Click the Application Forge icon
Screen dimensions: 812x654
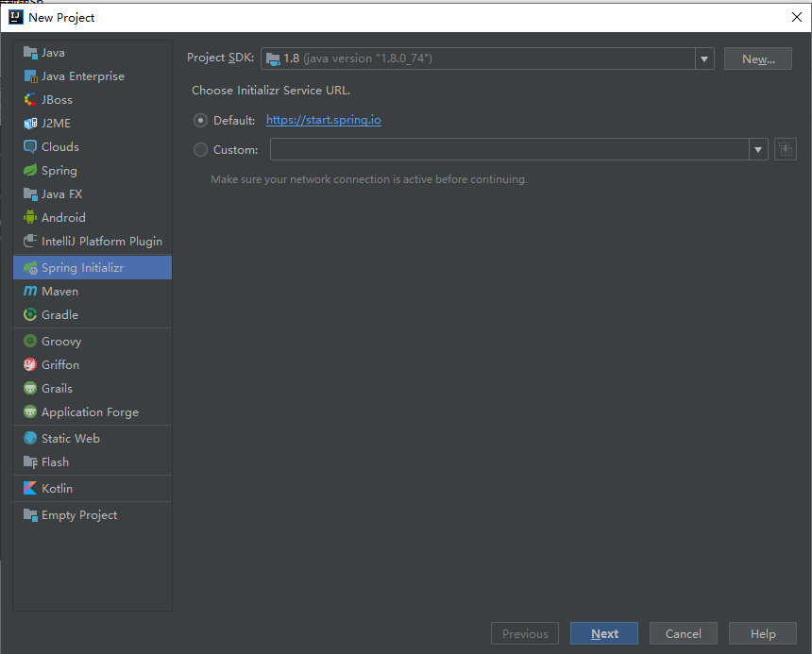(x=30, y=411)
